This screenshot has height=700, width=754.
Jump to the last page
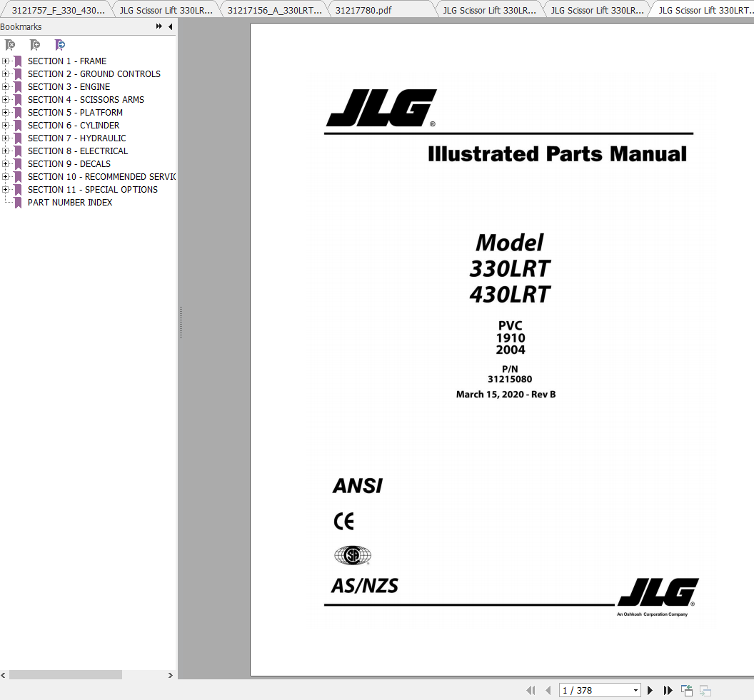[x=668, y=690]
